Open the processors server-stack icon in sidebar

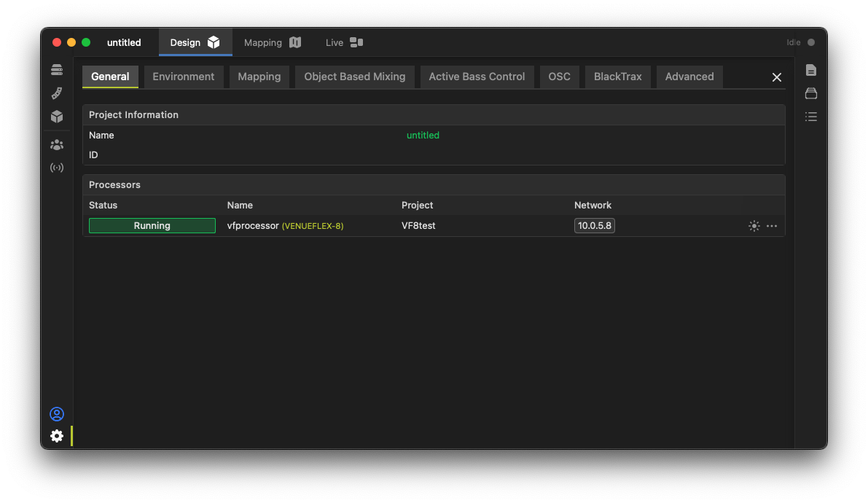57,70
